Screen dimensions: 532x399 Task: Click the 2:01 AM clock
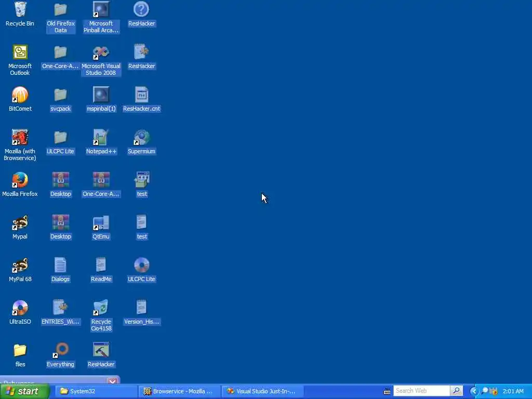coord(513,391)
